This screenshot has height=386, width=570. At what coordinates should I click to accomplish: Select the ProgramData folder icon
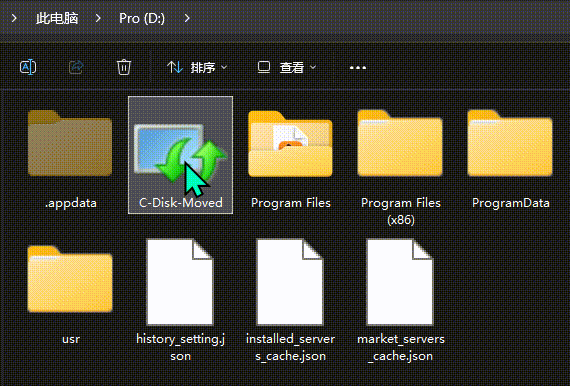(x=510, y=143)
